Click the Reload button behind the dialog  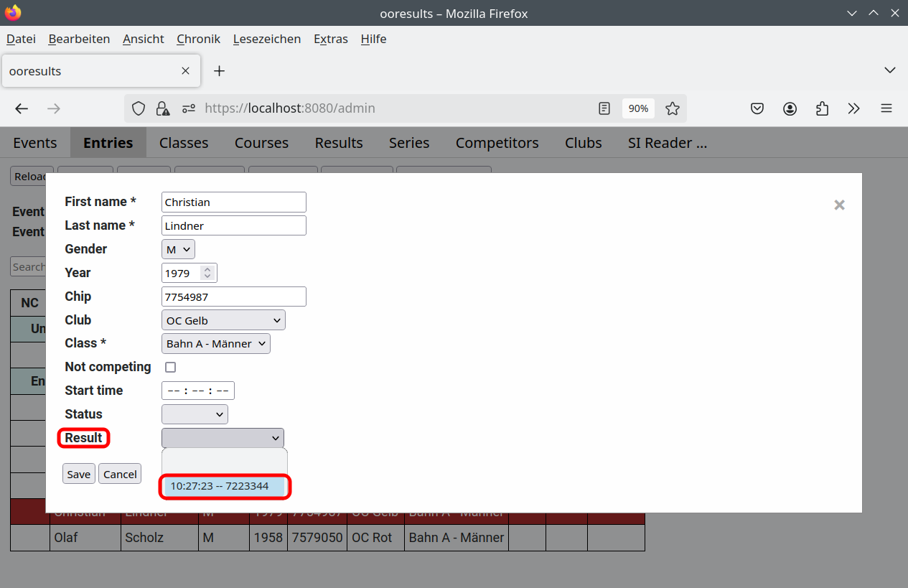(x=29, y=176)
